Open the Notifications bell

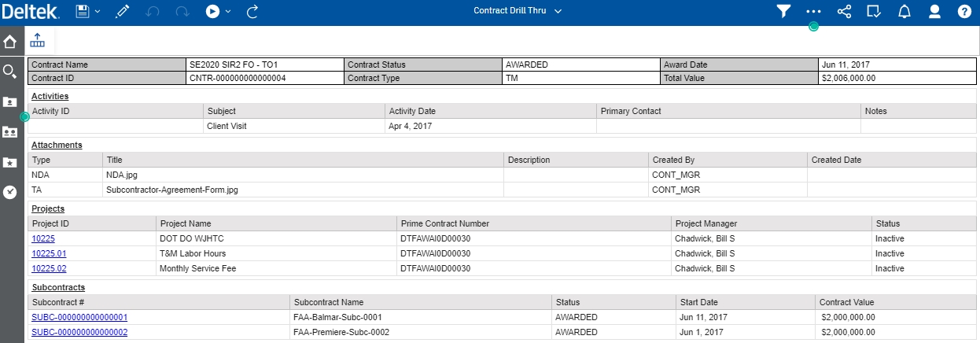[904, 12]
